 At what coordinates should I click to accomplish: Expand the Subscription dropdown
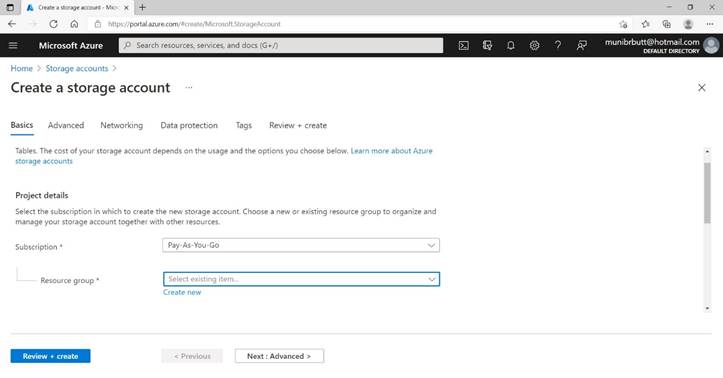(301, 245)
